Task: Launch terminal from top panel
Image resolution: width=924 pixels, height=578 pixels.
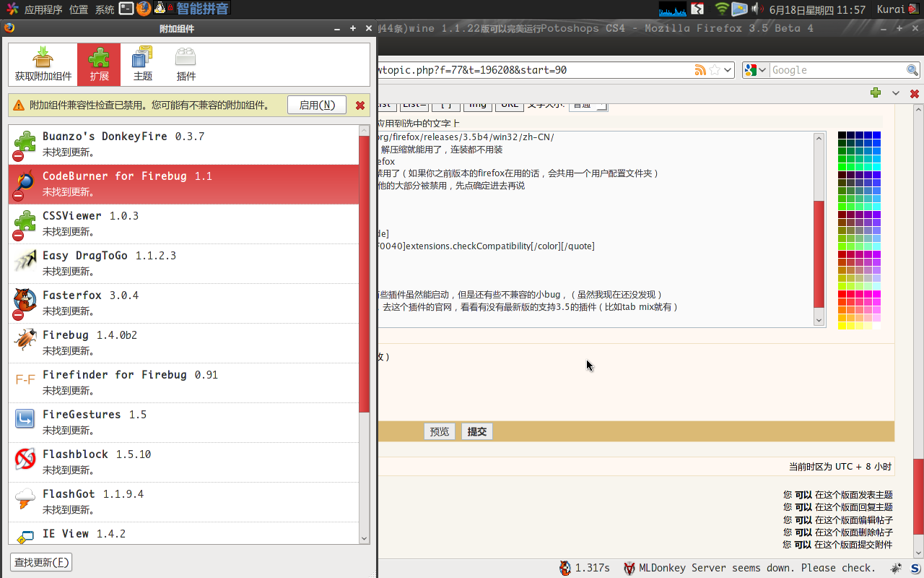Action: pos(126,9)
